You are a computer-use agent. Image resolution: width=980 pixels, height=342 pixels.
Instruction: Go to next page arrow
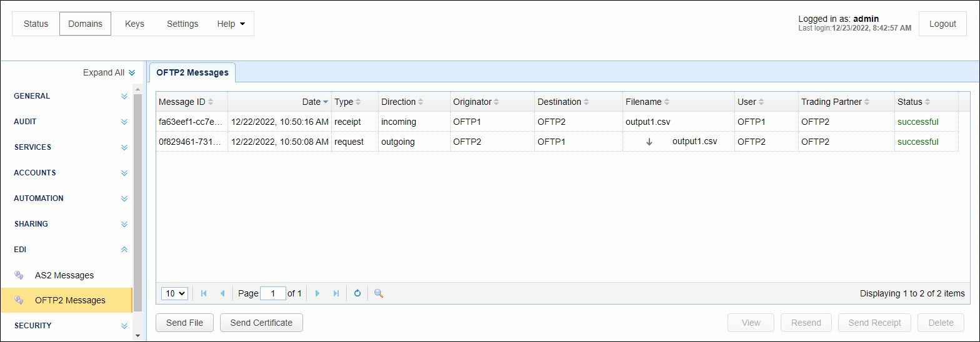(x=317, y=293)
